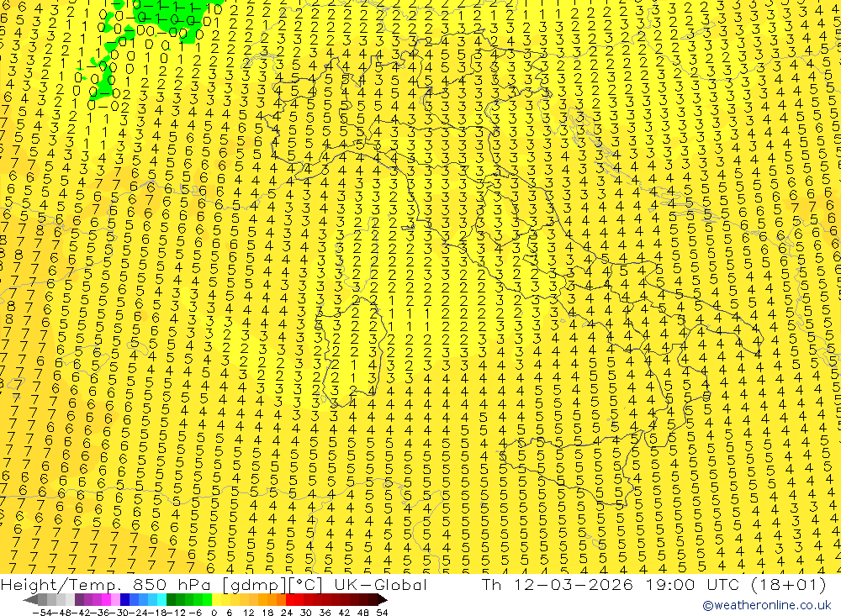Image resolution: width=841 pixels, height=616 pixels.
Task: Click the cyan legend swatch
Action: click(x=161, y=600)
